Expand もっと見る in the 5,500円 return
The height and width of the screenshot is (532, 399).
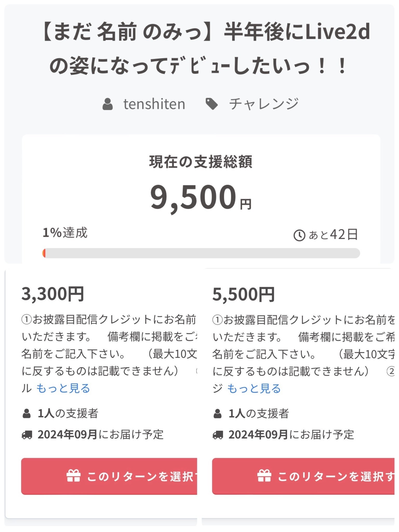click(254, 389)
